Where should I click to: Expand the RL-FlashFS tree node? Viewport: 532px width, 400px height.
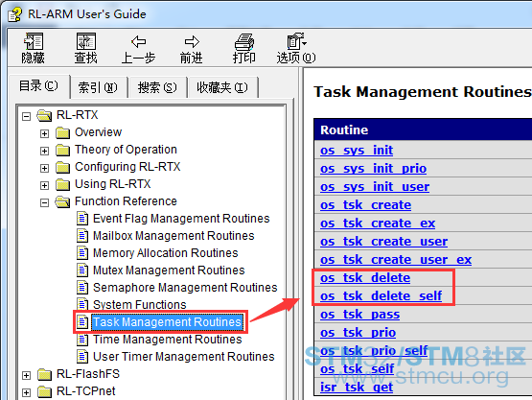[x=26, y=376]
